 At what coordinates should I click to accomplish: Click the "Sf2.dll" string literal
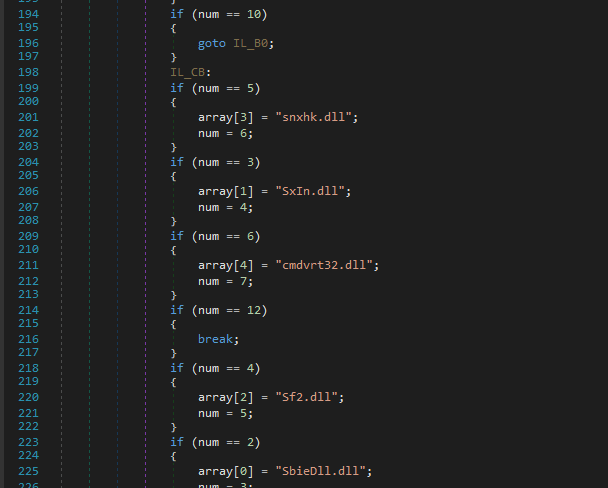[306, 397]
